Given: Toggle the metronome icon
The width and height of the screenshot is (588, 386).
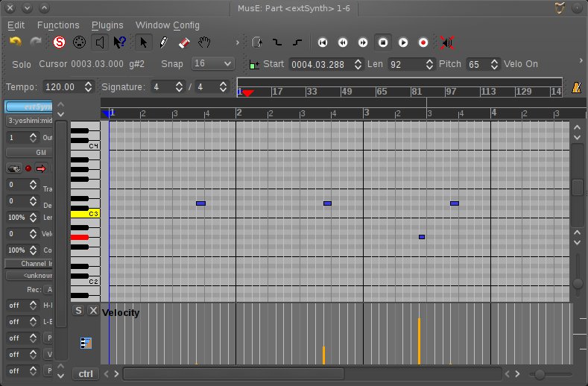Looking at the screenshot, I should tap(575, 87).
